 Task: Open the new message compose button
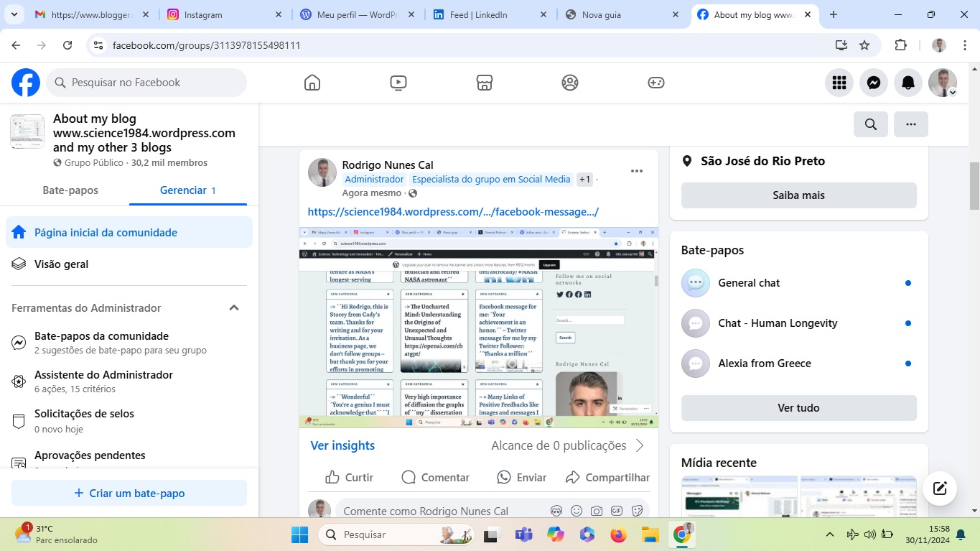click(x=940, y=489)
